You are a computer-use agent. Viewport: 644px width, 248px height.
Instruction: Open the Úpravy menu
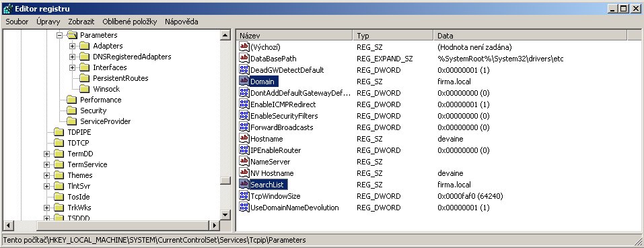(48, 22)
